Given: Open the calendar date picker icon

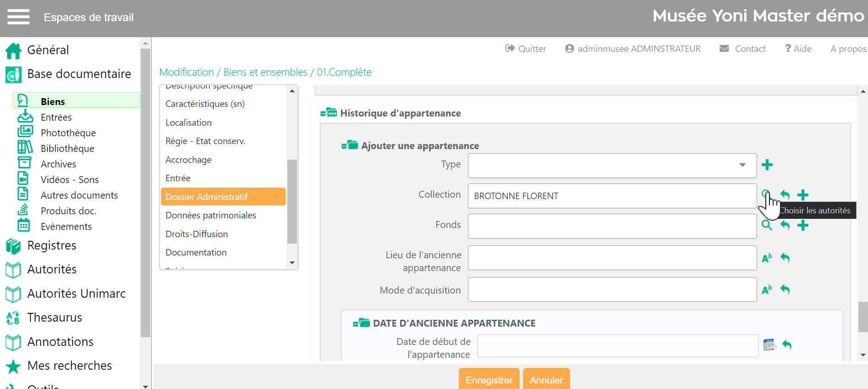Looking at the screenshot, I should coord(769,345).
